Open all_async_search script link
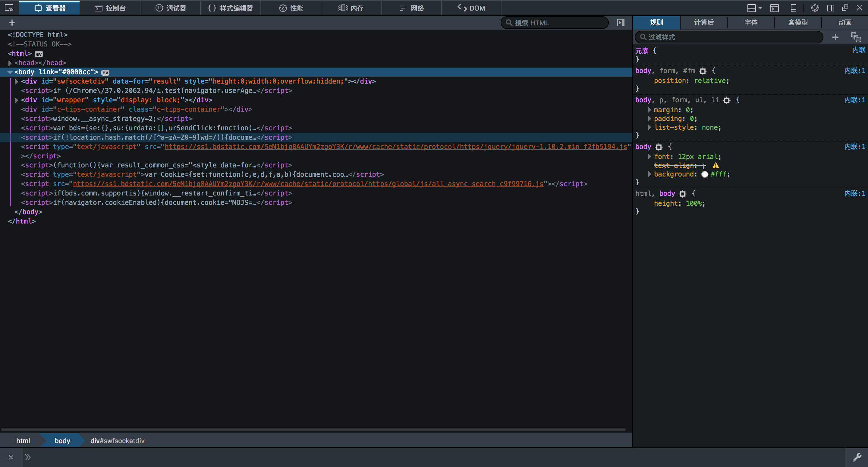Viewport: 868px width, 467px height. tap(308, 184)
